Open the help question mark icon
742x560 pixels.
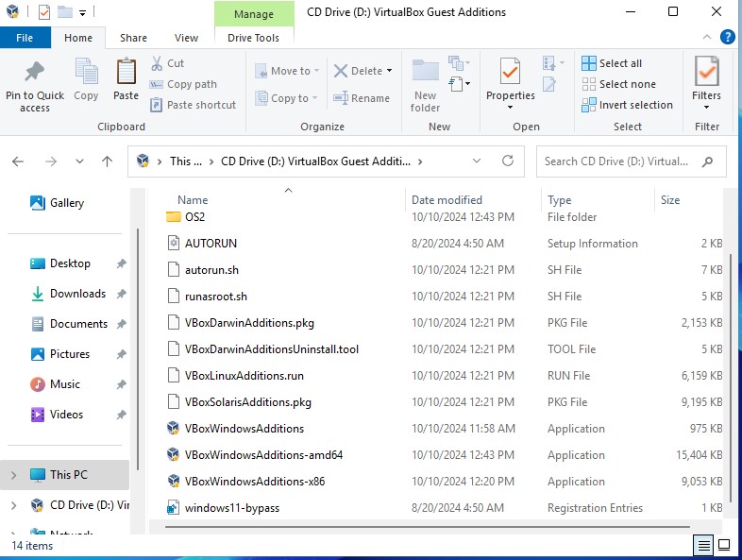click(727, 38)
